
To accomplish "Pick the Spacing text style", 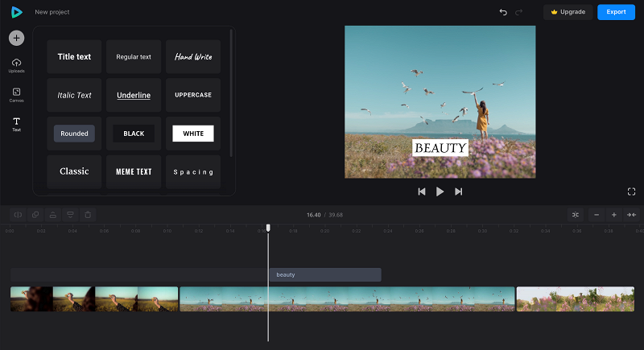I will (193, 171).
